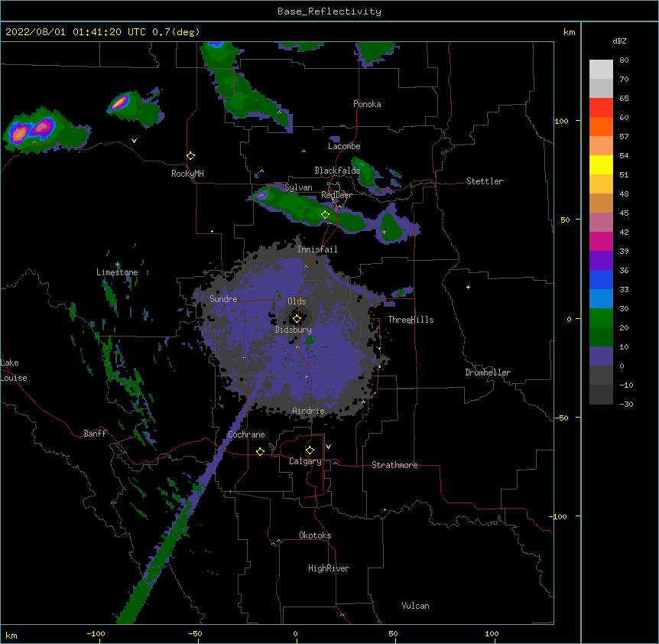659x644 pixels.
Task: Click the Didsbury town label
Action: pyautogui.click(x=294, y=330)
